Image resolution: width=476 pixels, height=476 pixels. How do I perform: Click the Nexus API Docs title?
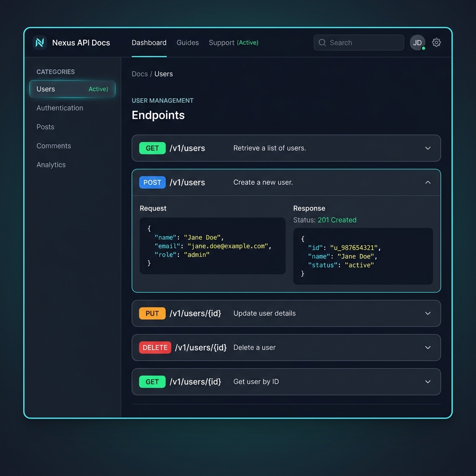[x=81, y=42]
